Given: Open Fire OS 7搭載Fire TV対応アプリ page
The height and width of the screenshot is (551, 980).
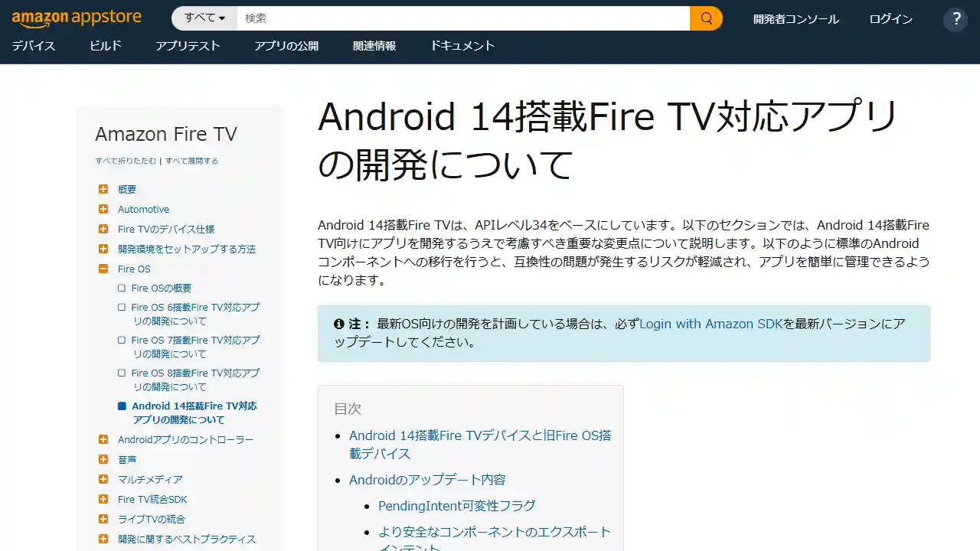Looking at the screenshot, I should [x=195, y=347].
